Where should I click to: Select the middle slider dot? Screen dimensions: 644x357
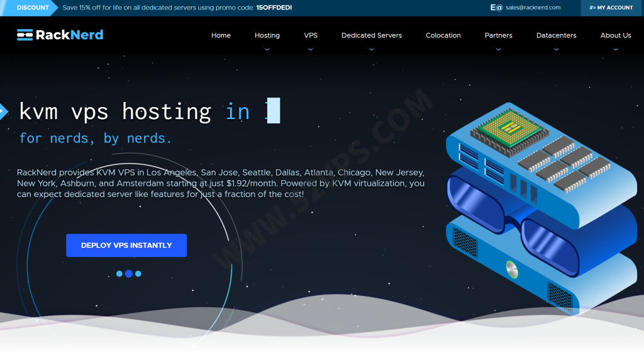point(128,273)
